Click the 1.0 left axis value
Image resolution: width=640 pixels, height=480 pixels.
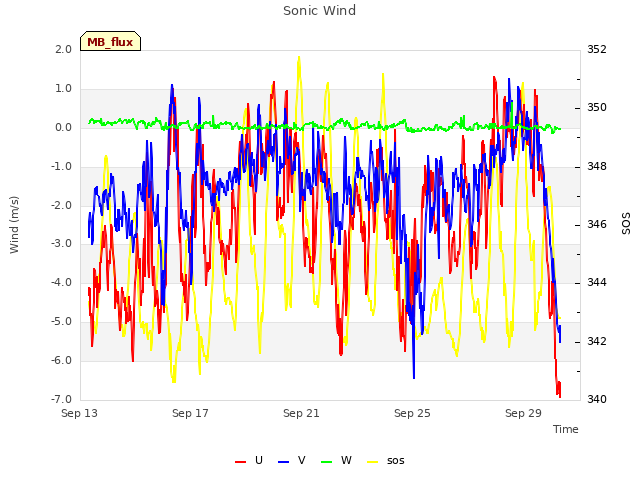click(63, 89)
